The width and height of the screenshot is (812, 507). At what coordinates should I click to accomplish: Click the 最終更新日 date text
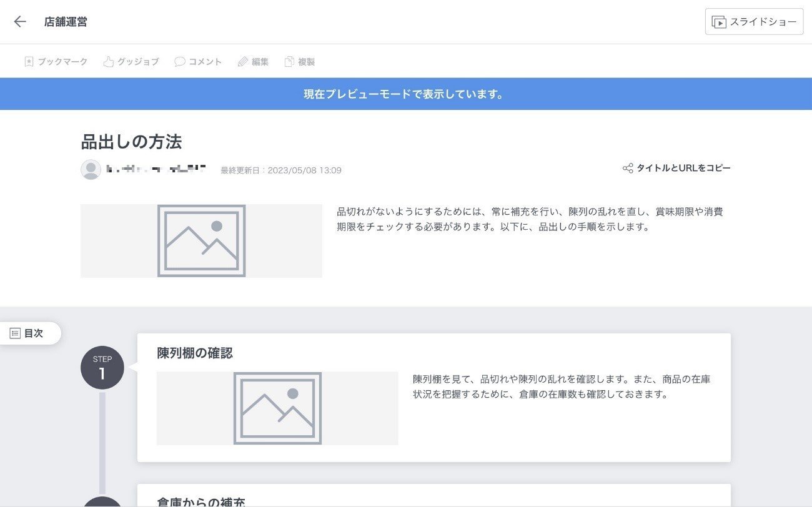[x=281, y=170]
